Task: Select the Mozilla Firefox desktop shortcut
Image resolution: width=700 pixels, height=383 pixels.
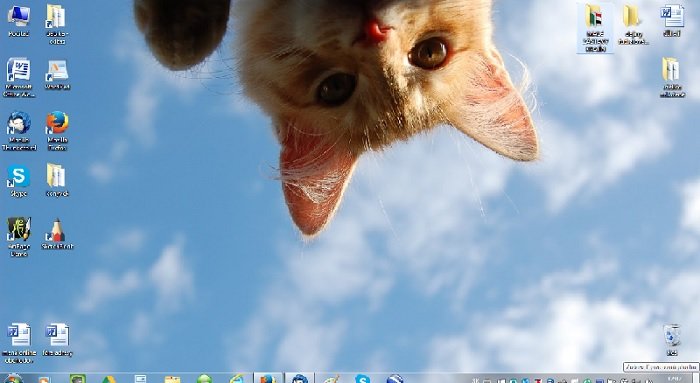Action: [57, 130]
